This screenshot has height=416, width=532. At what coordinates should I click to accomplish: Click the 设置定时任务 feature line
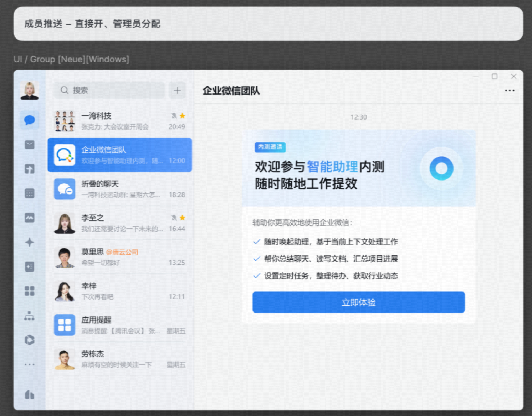click(326, 276)
